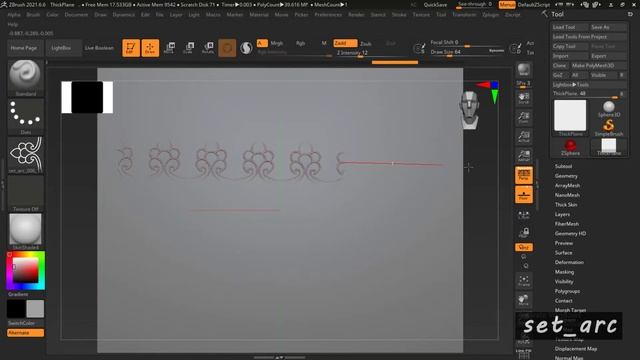Pick a color in the color picker

pyautogui.click(x=26, y=271)
